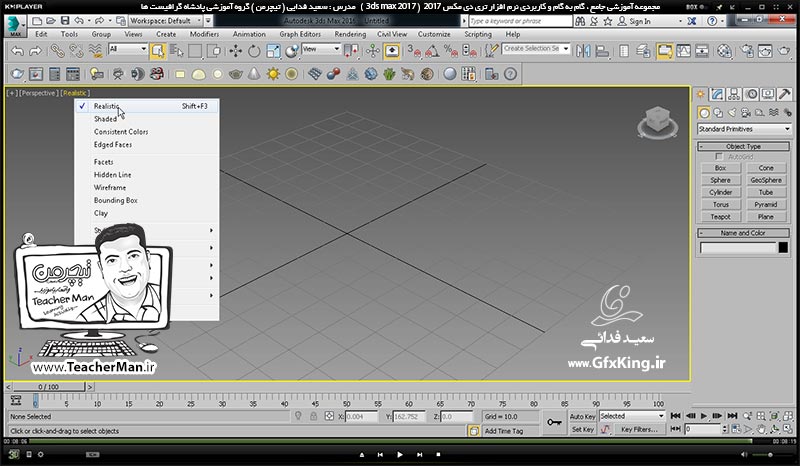Choose Bounding Box in the shading menu
Screen dimensions: 800x466
click(x=147, y=200)
